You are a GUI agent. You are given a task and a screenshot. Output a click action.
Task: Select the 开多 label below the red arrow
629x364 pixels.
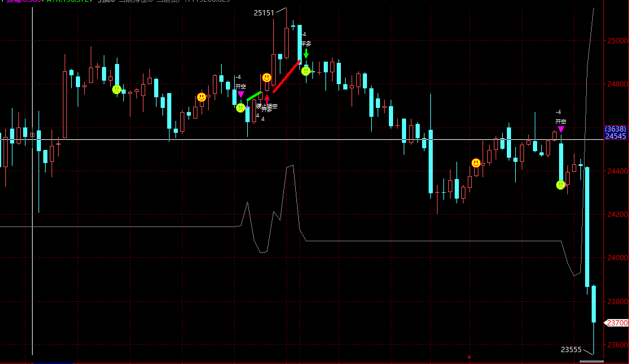coord(266,110)
